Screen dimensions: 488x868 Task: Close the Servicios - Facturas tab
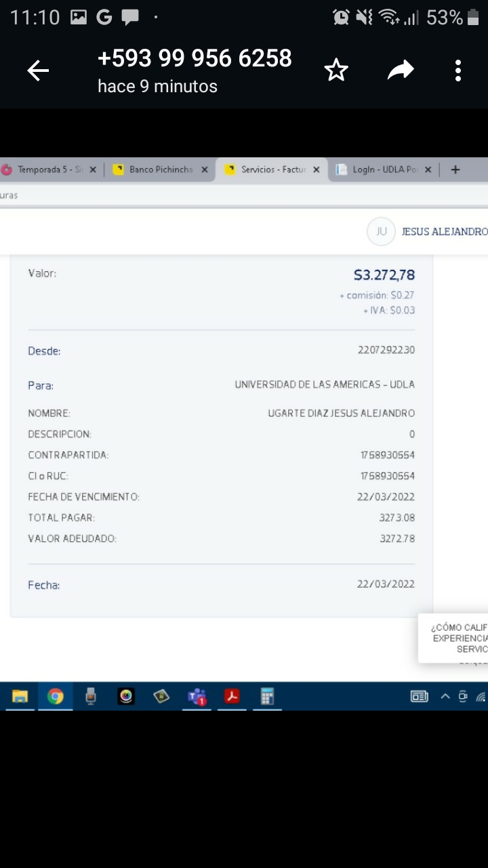click(316, 170)
